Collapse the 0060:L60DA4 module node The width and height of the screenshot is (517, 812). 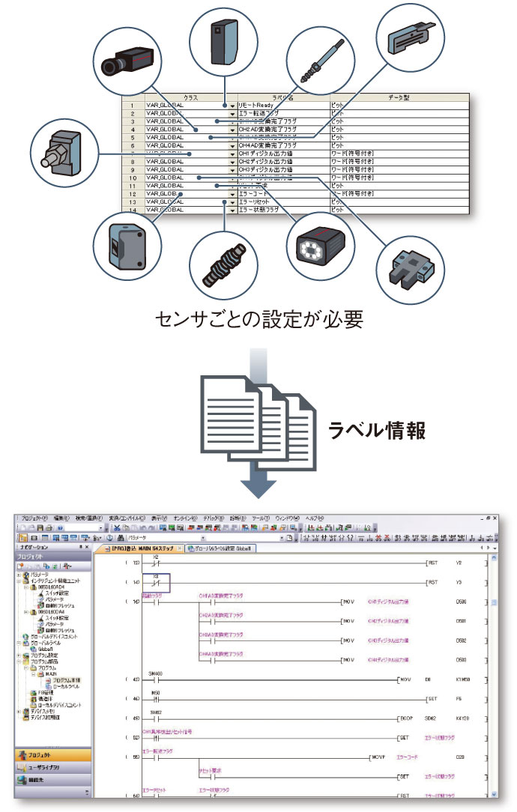tap(26, 611)
